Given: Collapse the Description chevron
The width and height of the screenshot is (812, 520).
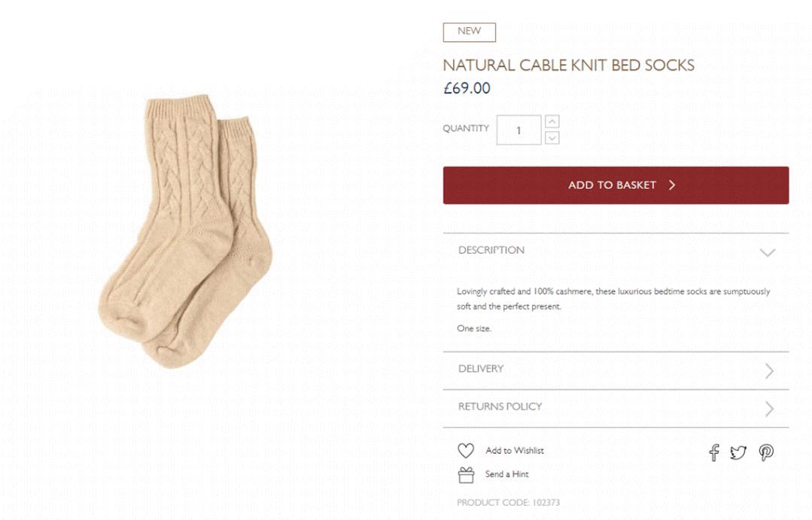Looking at the screenshot, I should coord(768,252).
